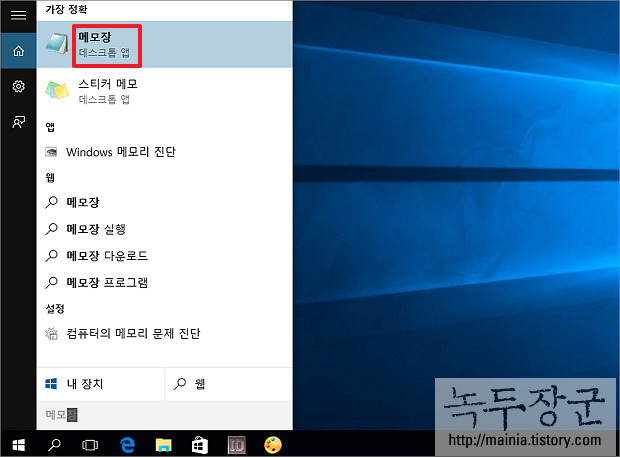Click the search input field containing 메모

click(164, 415)
